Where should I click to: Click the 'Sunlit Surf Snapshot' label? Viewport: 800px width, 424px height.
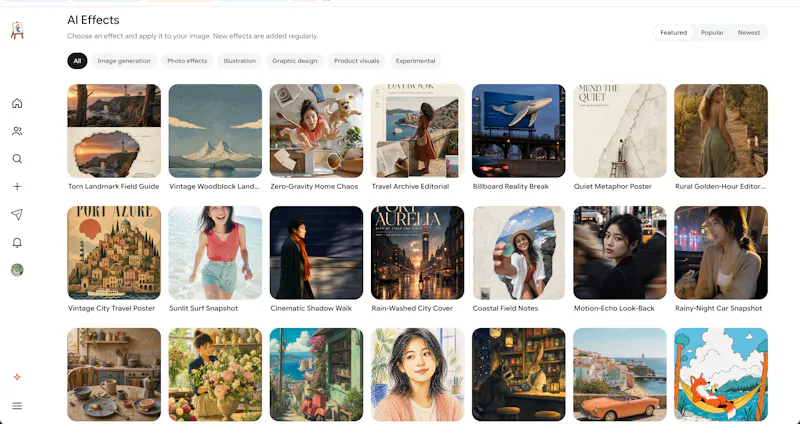tap(204, 309)
